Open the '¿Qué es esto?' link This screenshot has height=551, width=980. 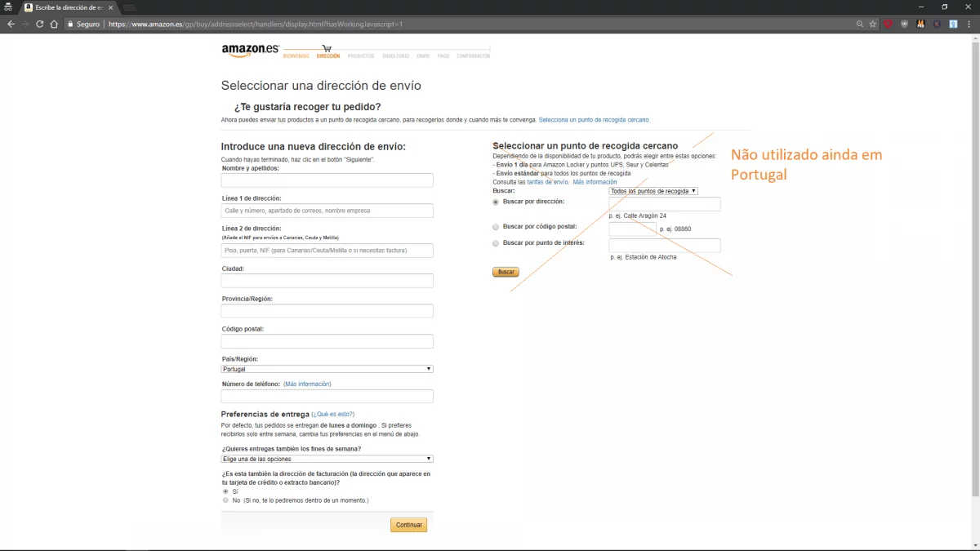(x=332, y=415)
